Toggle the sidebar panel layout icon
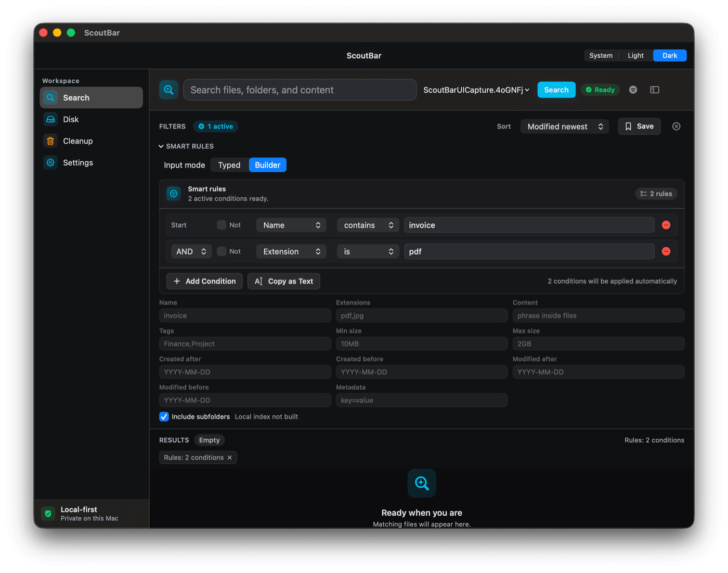 (655, 90)
